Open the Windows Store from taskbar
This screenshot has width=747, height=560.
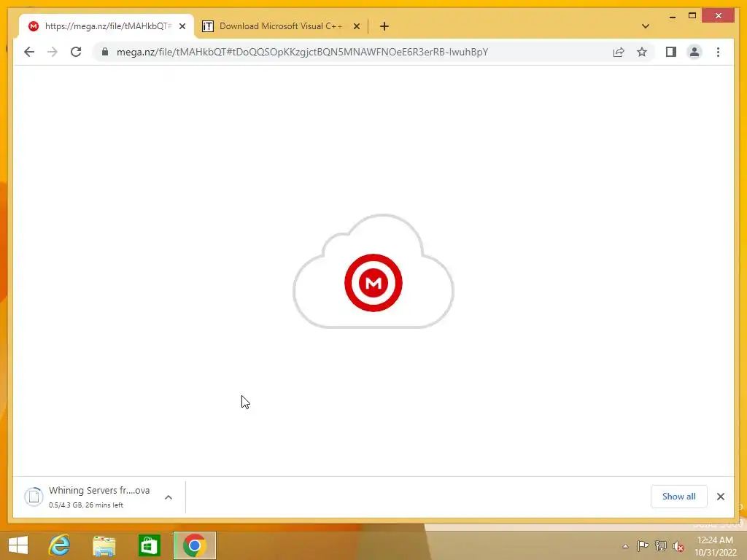pyautogui.click(x=149, y=545)
